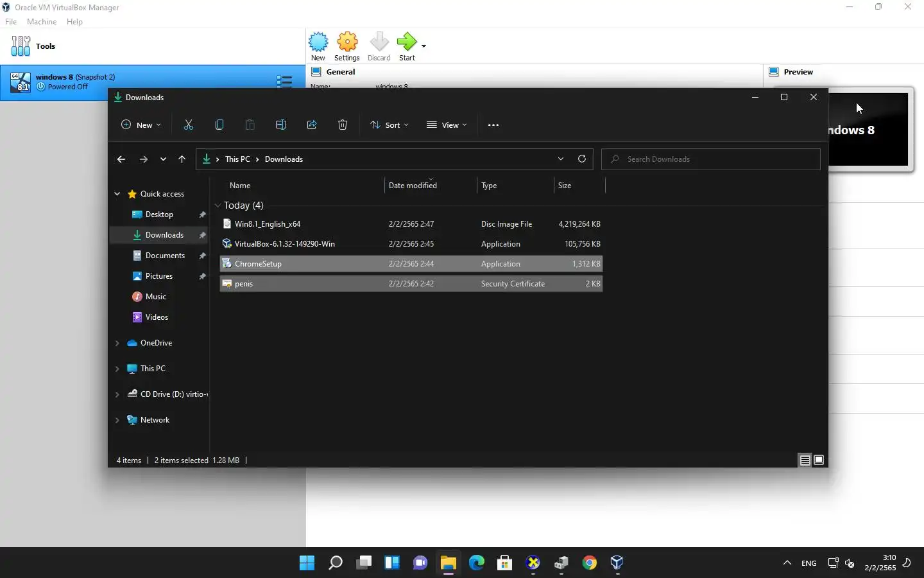The height and width of the screenshot is (578, 924).
Task: Click the Copy icon in Explorer toolbar
Action: coord(219,125)
